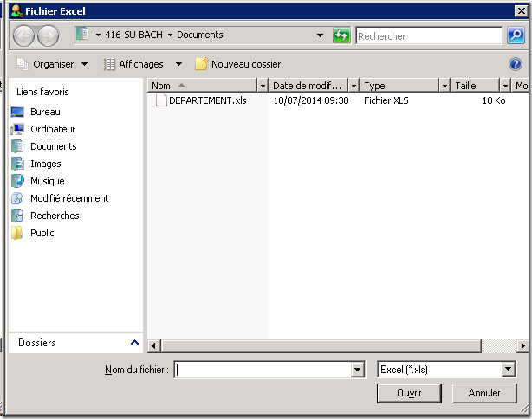Open the Organiser menu
Viewport: 532px width, 419px height.
(x=53, y=64)
